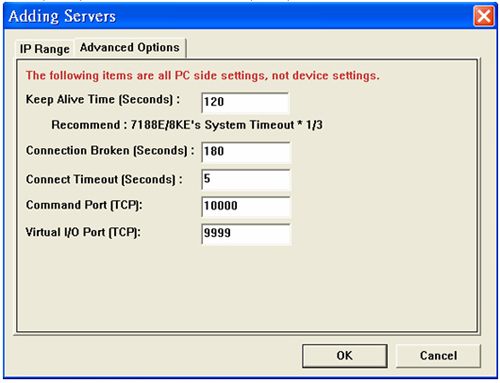Click the Recommend System Timeout hint text

tap(187, 125)
